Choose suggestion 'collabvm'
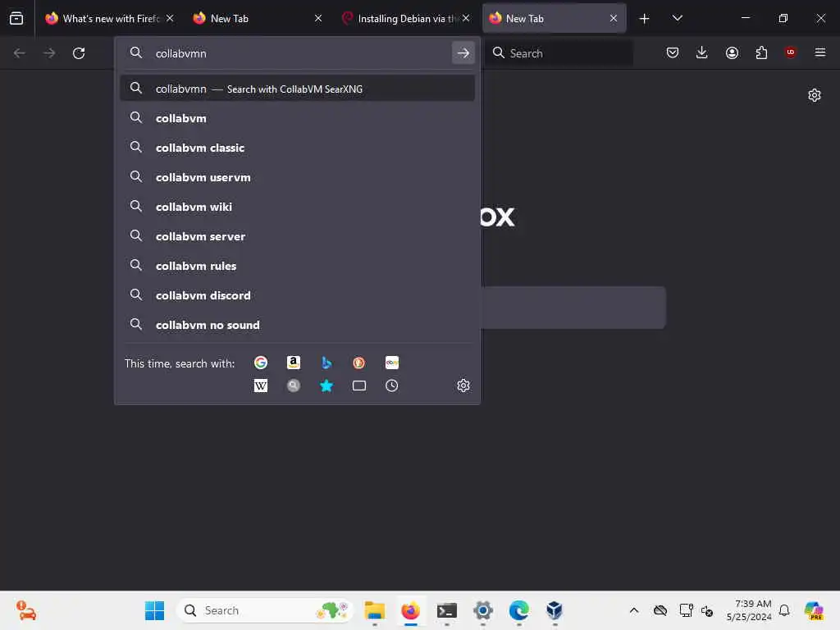 (297, 118)
